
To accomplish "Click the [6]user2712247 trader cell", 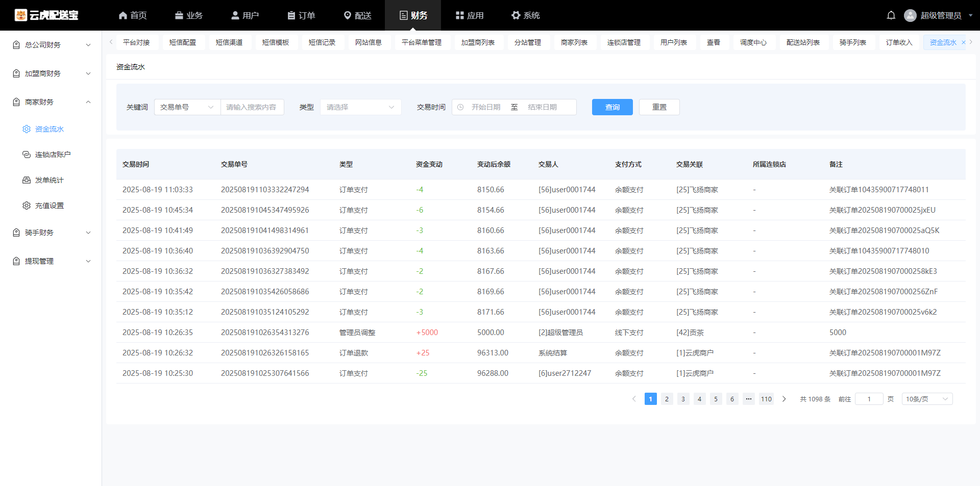I will click(x=565, y=373).
